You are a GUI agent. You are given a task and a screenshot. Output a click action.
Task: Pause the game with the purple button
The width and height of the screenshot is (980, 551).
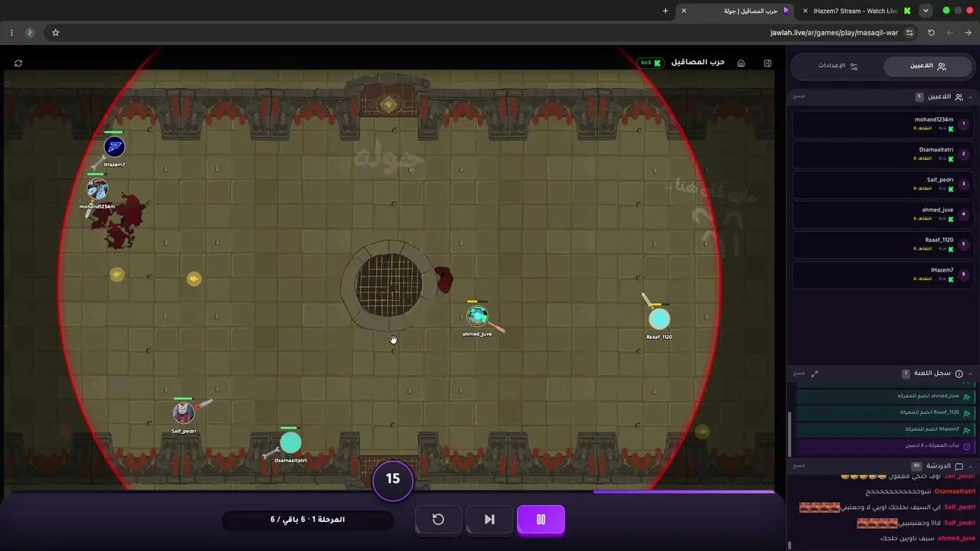click(x=541, y=520)
